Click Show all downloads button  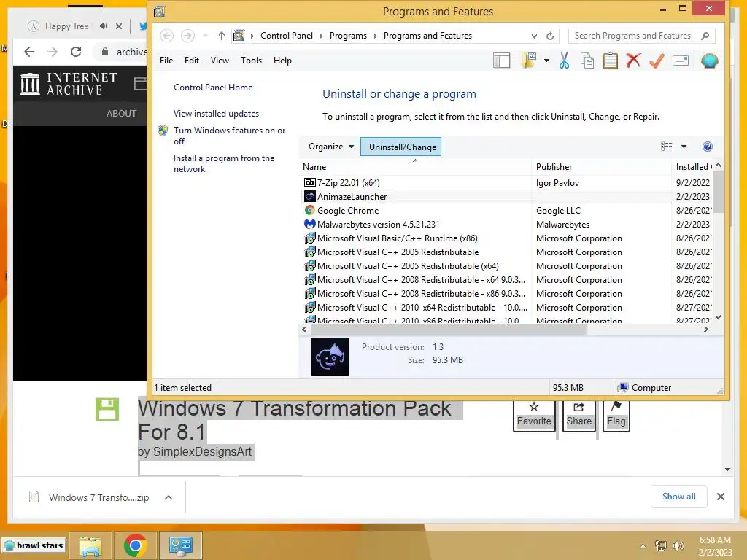click(679, 497)
